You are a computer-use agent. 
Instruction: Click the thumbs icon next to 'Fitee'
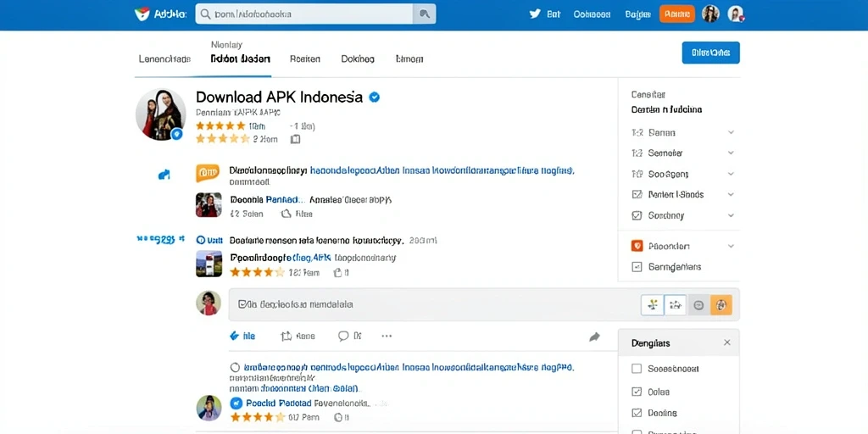(287, 214)
